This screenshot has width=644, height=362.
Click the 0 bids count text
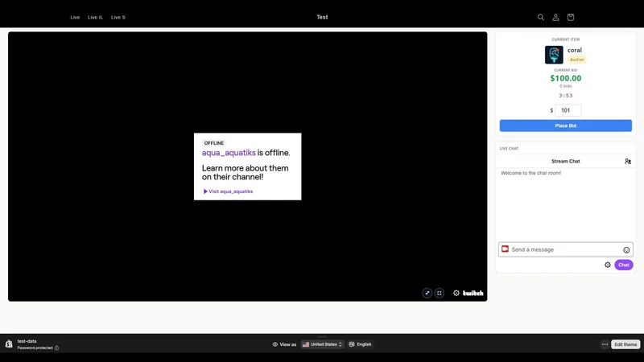pos(566,86)
